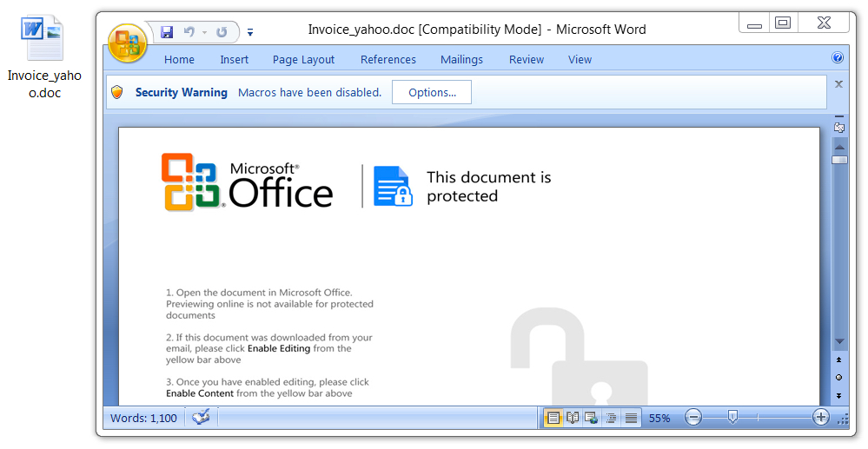Switch to Outline view
The height and width of the screenshot is (449, 868).
click(611, 418)
